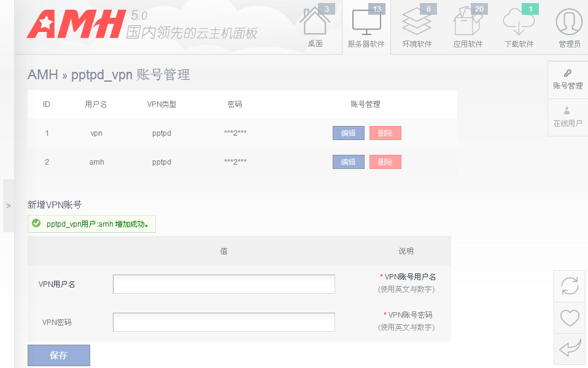Expand the left side panel arrow

click(9, 206)
